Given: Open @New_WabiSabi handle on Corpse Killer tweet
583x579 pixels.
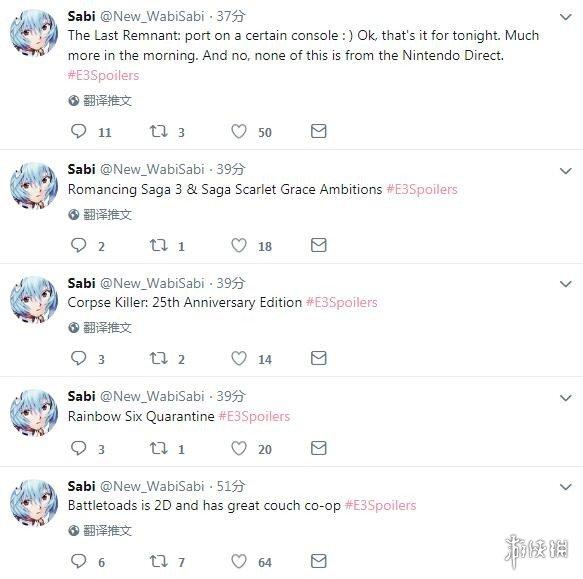Looking at the screenshot, I should (152, 283).
